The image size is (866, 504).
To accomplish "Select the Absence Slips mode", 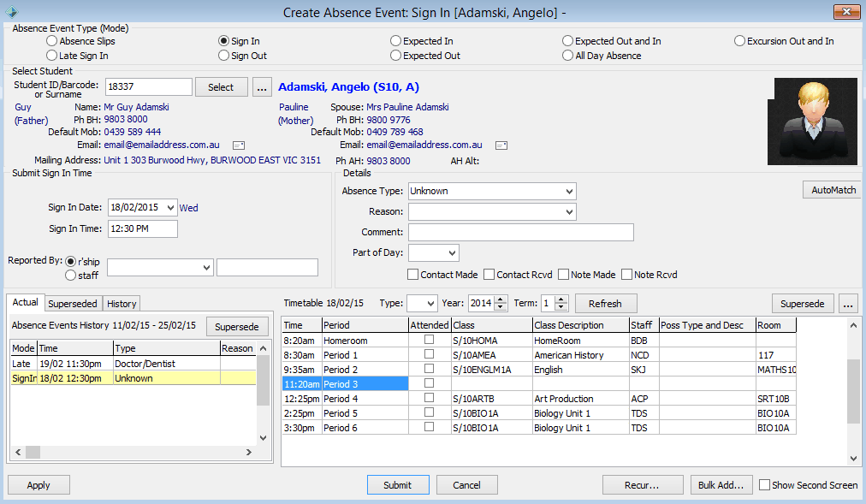I will coord(52,41).
